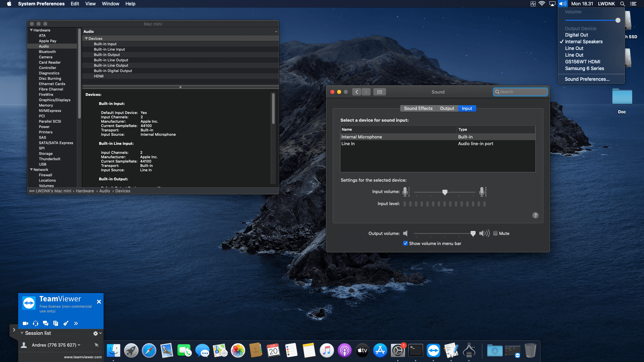Close the TeamViewer panel with X
644x362 pixels.
click(99, 302)
